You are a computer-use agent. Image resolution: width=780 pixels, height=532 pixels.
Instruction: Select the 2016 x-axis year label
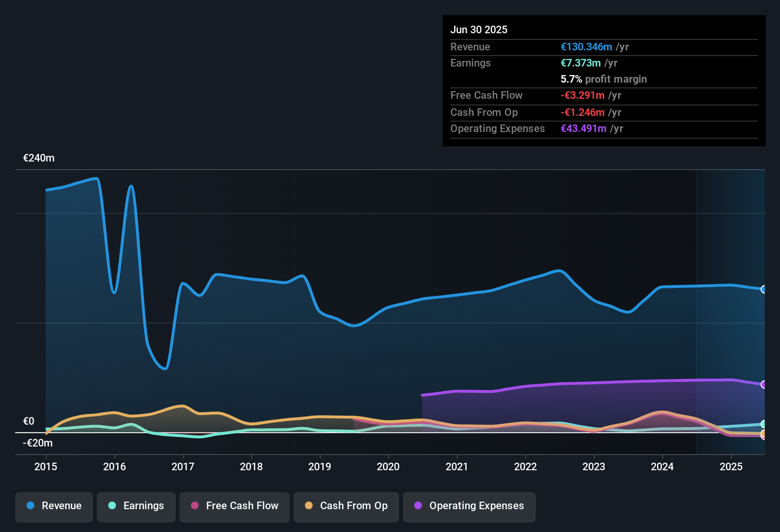114,466
